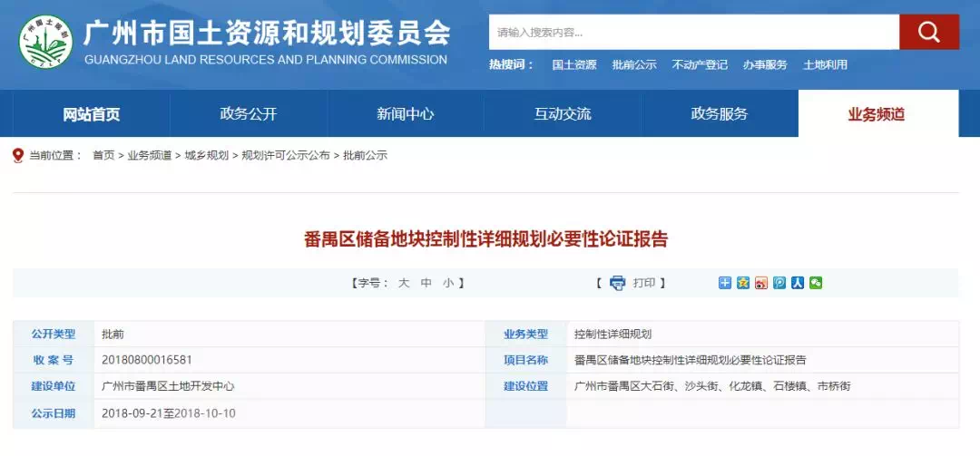Click the value 广州市番禺区土地开发中心
This screenshot has height=456, width=980.
[x=168, y=386]
